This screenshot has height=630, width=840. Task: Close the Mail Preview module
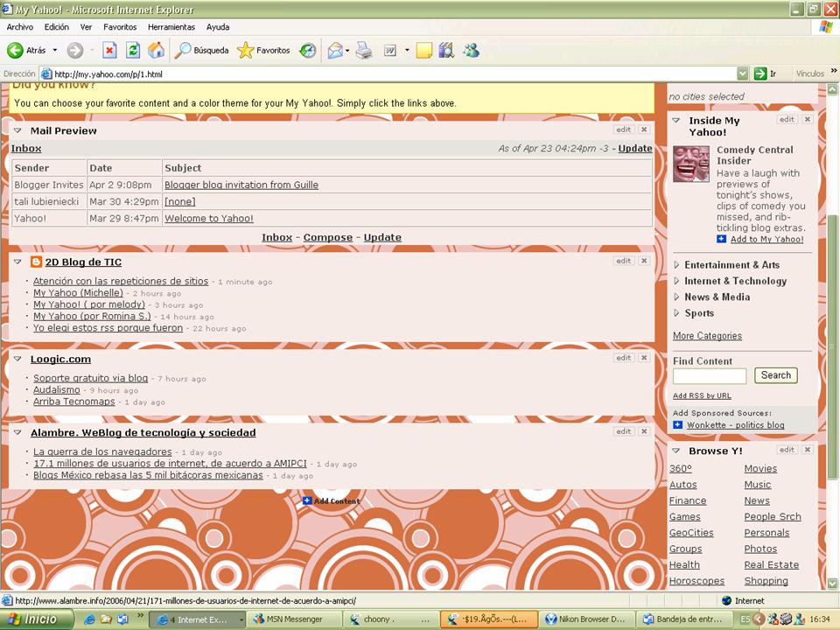click(645, 129)
